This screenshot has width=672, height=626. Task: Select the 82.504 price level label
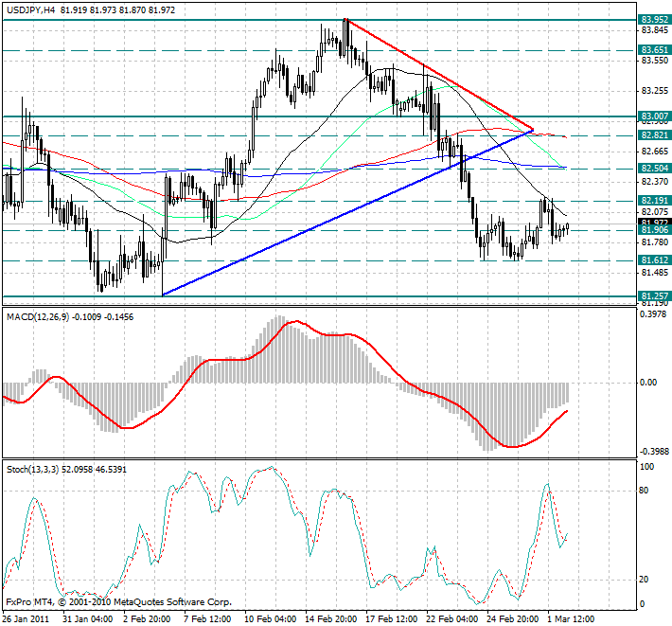pyautogui.click(x=654, y=168)
